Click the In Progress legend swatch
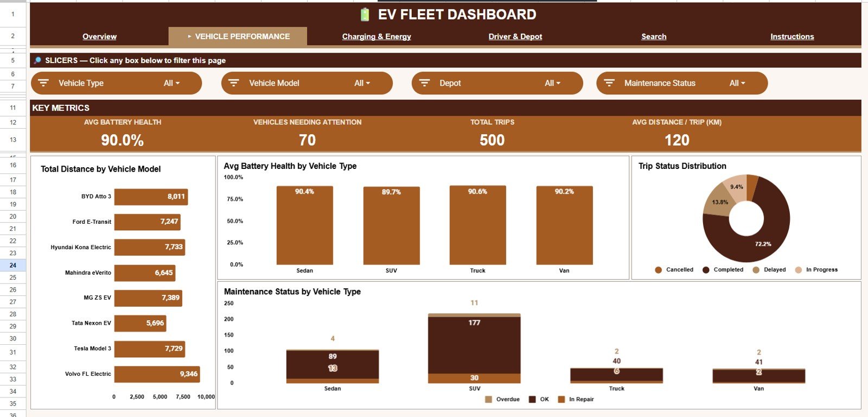The width and height of the screenshot is (868, 417). pyautogui.click(x=798, y=270)
